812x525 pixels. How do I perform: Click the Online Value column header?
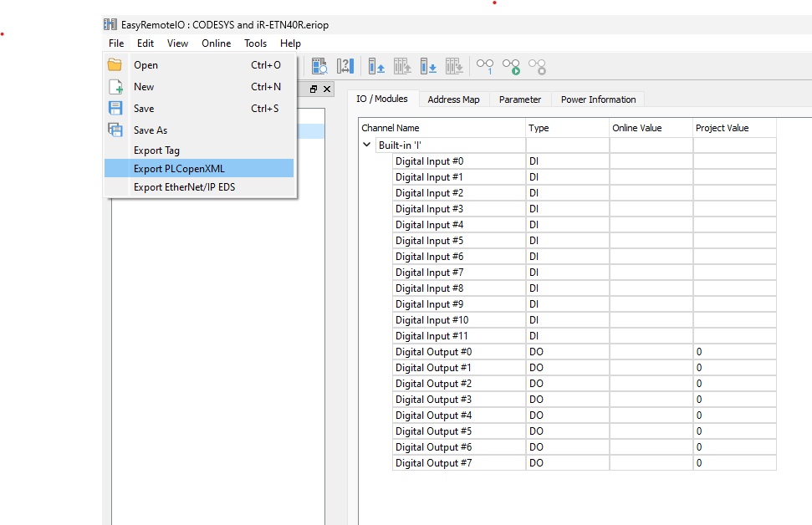click(651, 128)
